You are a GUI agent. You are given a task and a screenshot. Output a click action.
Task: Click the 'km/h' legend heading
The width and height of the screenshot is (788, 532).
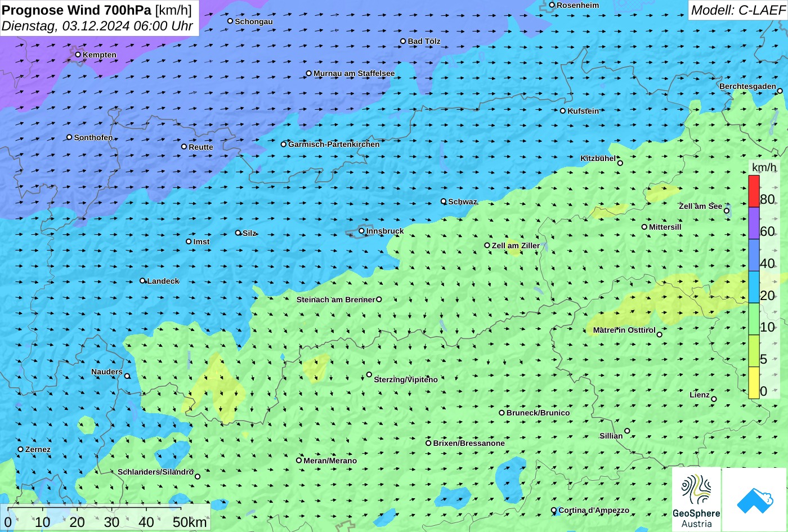(x=764, y=167)
